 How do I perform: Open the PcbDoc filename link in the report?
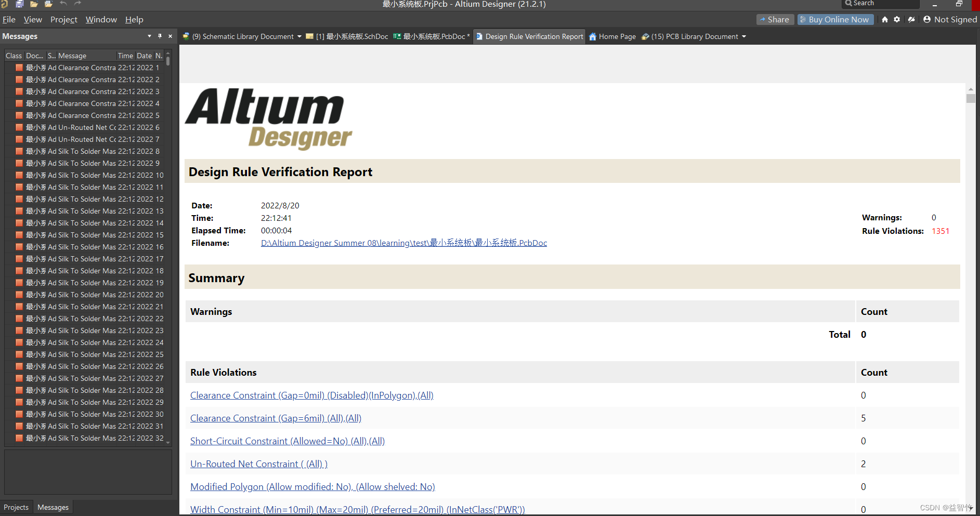pyautogui.click(x=404, y=243)
